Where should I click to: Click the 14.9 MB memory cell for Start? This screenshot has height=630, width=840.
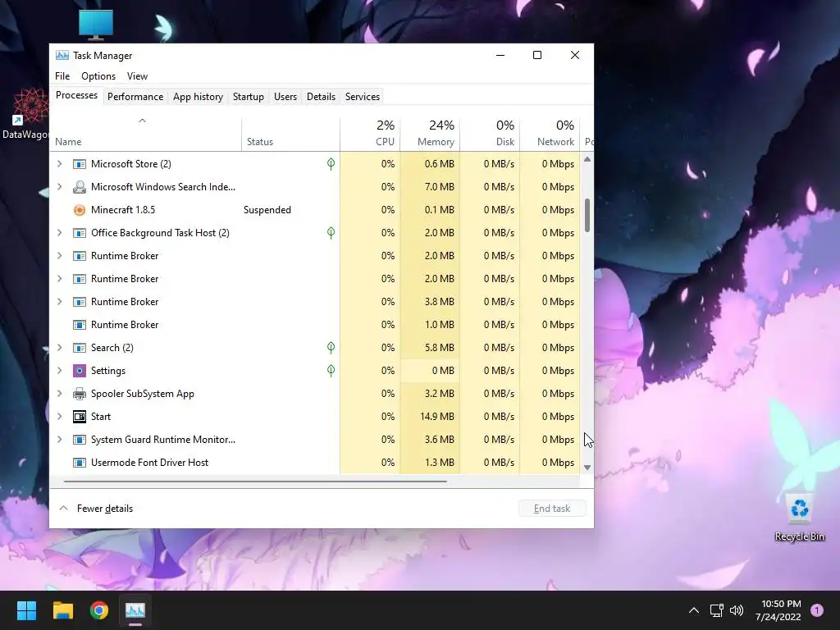[430, 417]
